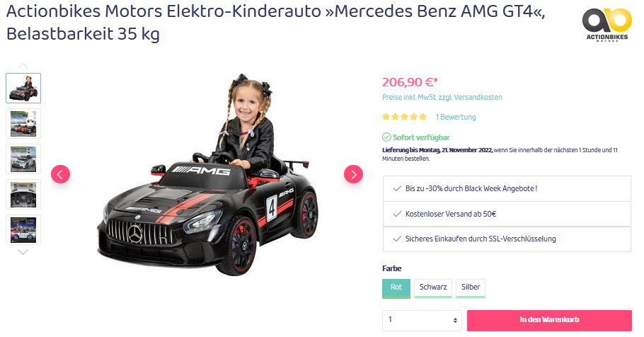Select the first thumbnail with girl in car

[x=23, y=88]
